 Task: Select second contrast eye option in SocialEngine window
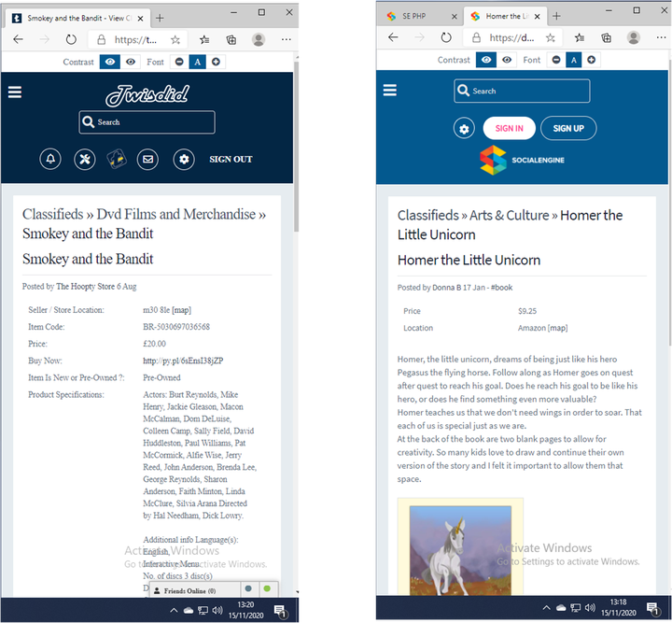pyautogui.click(x=507, y=60)
